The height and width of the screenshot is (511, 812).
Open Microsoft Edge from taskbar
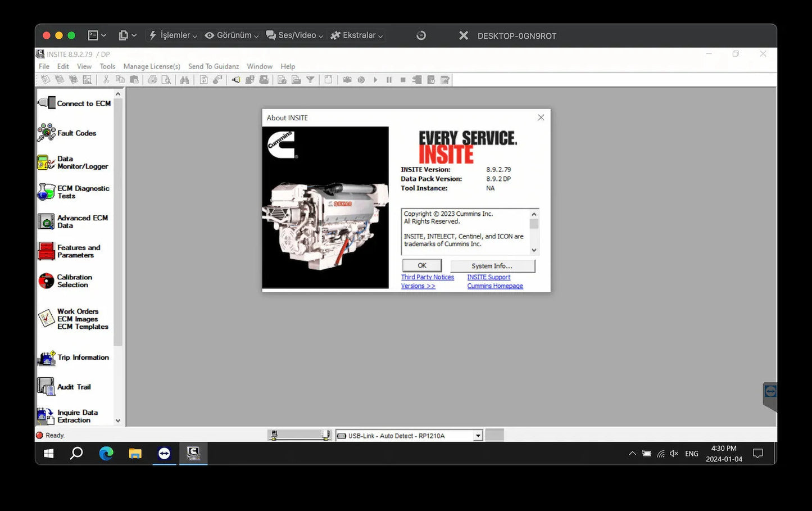[x=106, y=453]
